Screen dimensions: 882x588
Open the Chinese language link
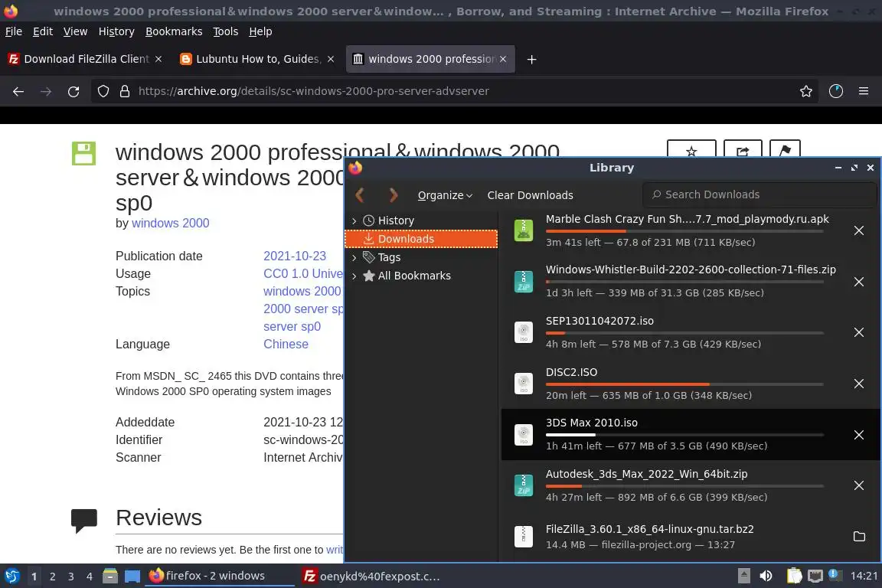click(x=286, y=345)
